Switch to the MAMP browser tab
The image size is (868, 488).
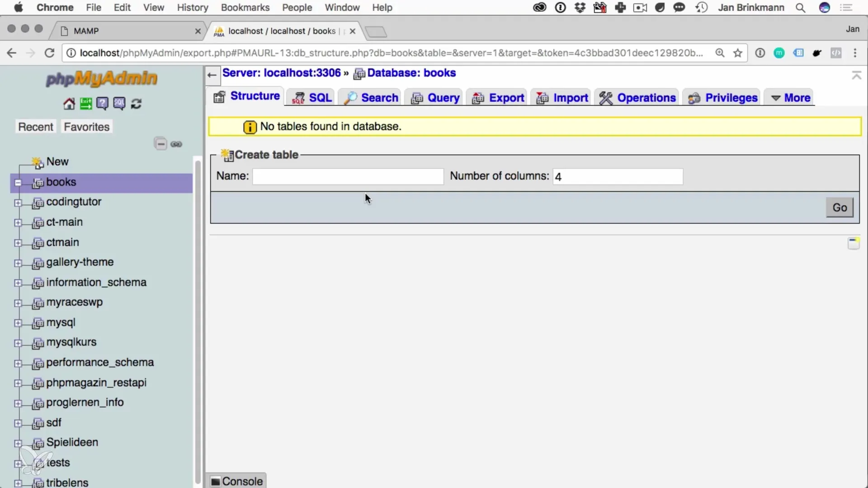click(x=128, y=31)
